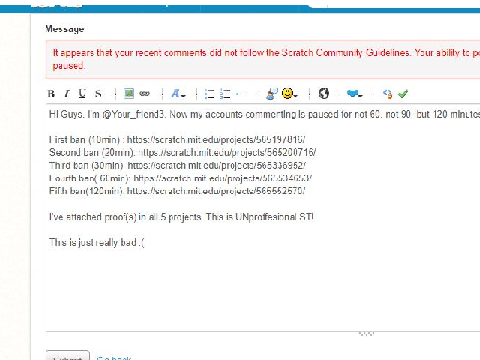480x360 pixels.
Task: Click the Third ban (30min) line
Action: pyautogui.click(x=178, y=165)
